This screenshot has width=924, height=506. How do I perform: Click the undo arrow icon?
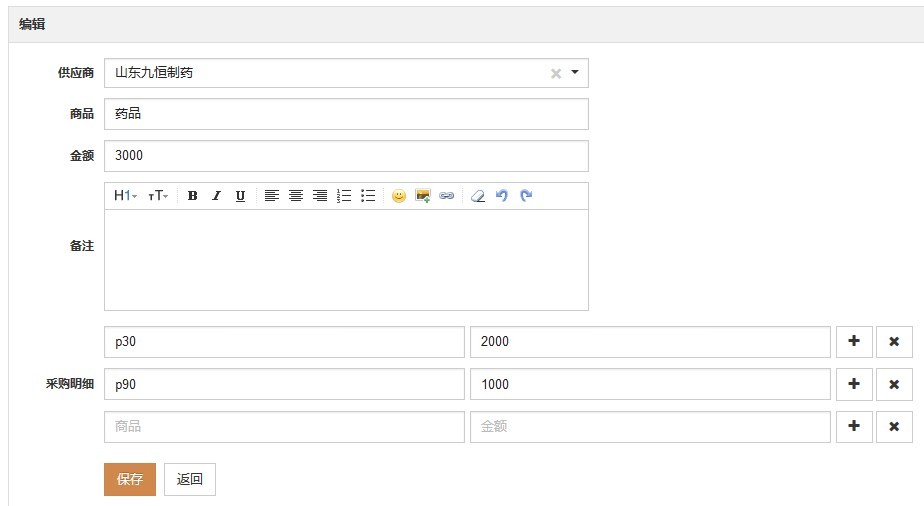click(502, 196)
